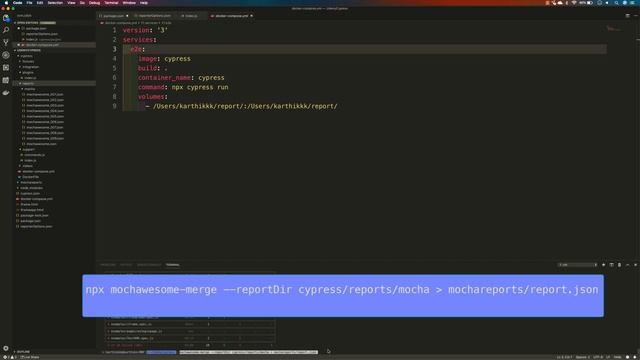The image size is (640, 360).
Task: Open the Selection menu
Action: (55, 3)
